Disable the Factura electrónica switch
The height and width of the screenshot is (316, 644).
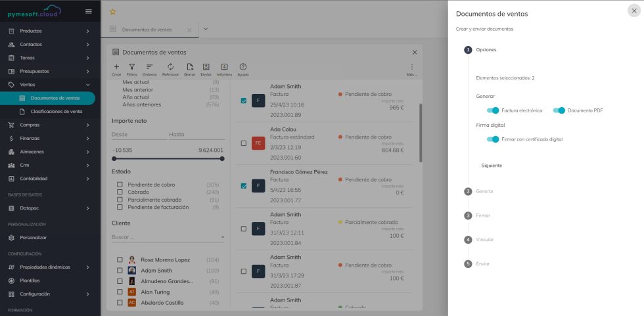[493, 110]
